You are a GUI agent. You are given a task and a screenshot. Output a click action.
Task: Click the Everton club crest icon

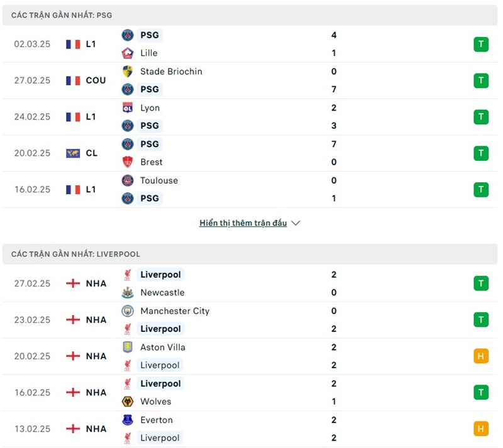128,420
